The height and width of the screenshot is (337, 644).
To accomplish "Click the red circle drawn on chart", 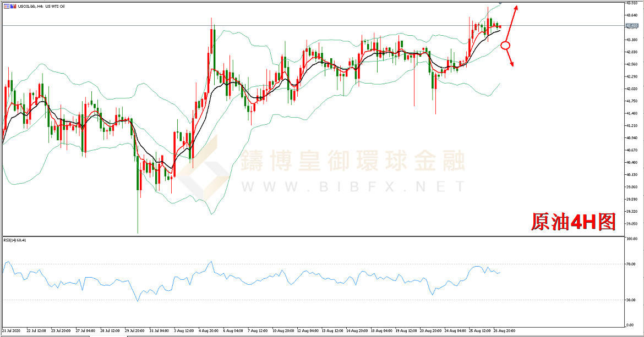I will [506, 45].
